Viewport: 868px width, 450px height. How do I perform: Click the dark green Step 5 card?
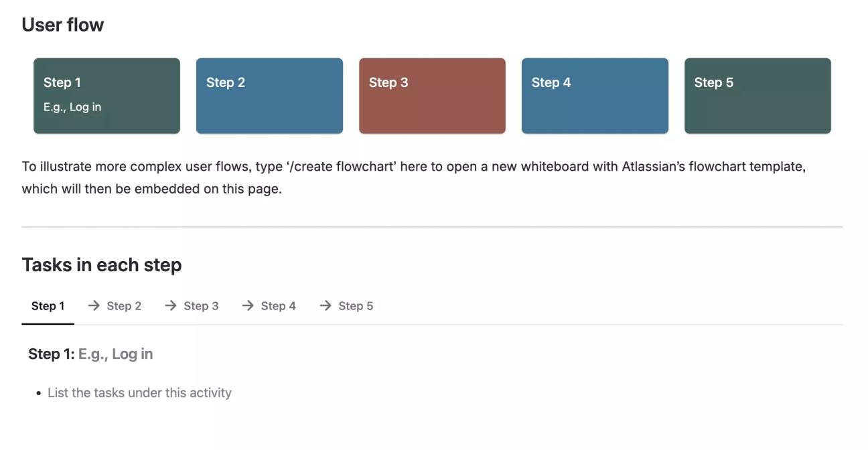757,95
